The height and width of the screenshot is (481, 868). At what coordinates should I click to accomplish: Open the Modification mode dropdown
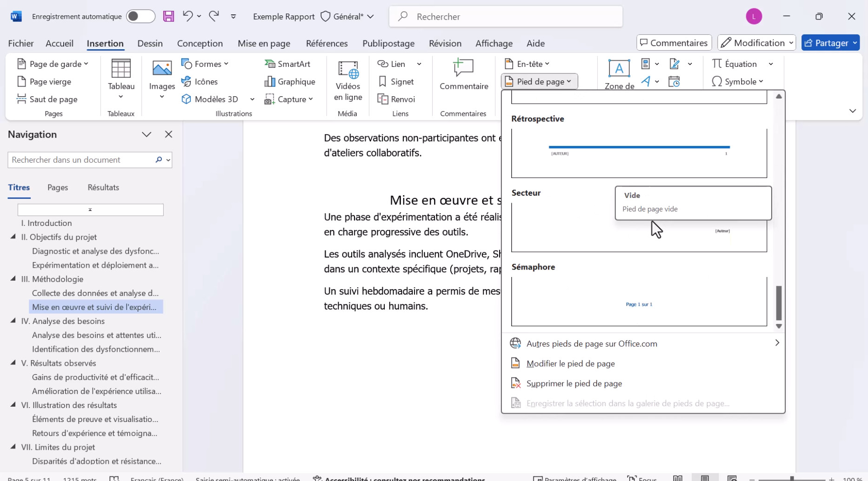pos(756,43)
